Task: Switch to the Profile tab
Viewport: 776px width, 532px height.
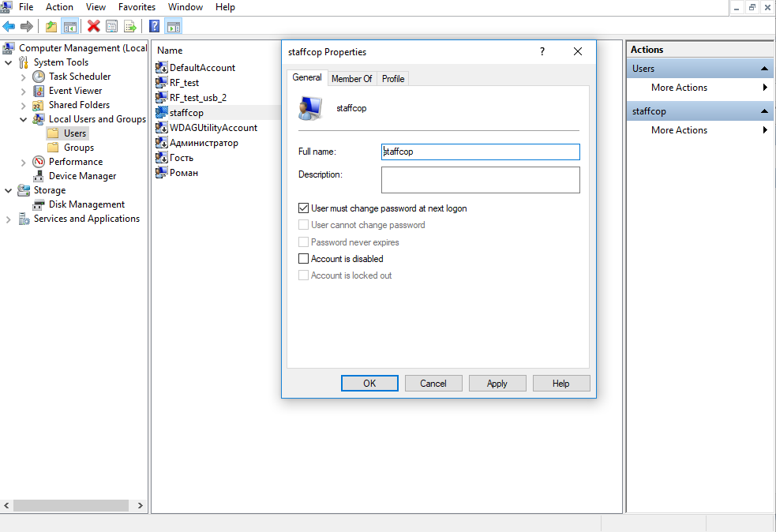Action: pyautogui.click(x=393, y=79)
